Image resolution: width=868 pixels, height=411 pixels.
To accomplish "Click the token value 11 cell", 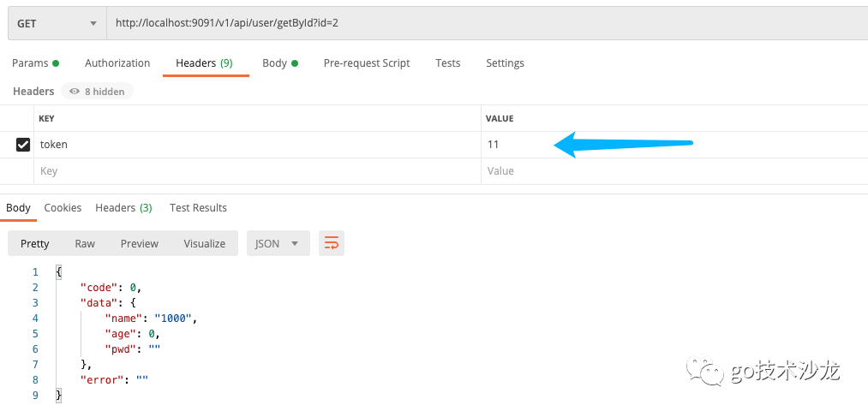I will pos(674,145).
